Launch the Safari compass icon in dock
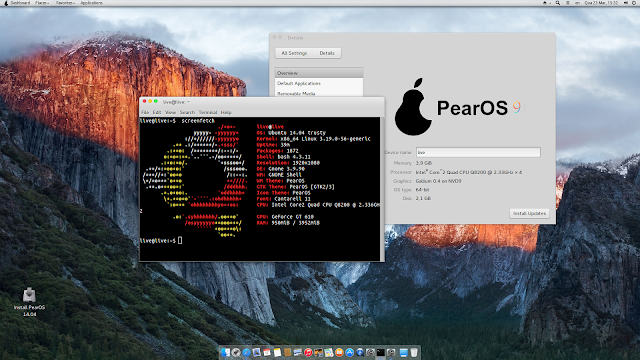This screenshot has width=640, height=360. point(247,353)
